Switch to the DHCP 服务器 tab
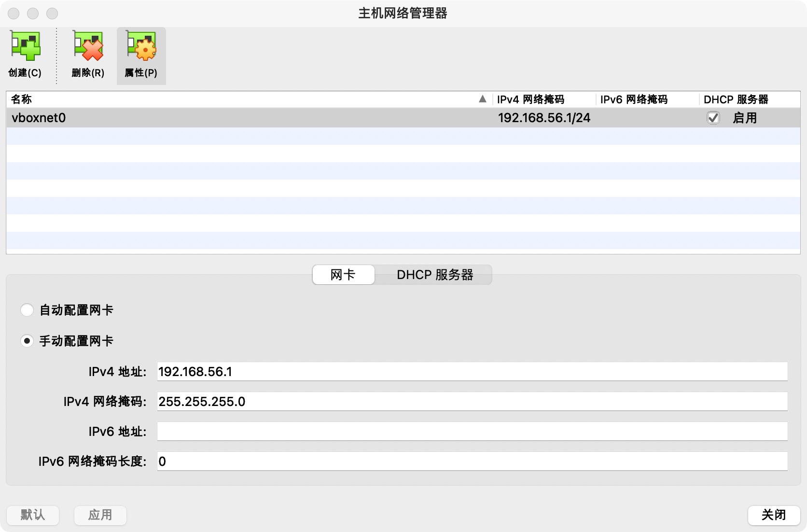Screen dimensions: 807x532 point(434,275)
